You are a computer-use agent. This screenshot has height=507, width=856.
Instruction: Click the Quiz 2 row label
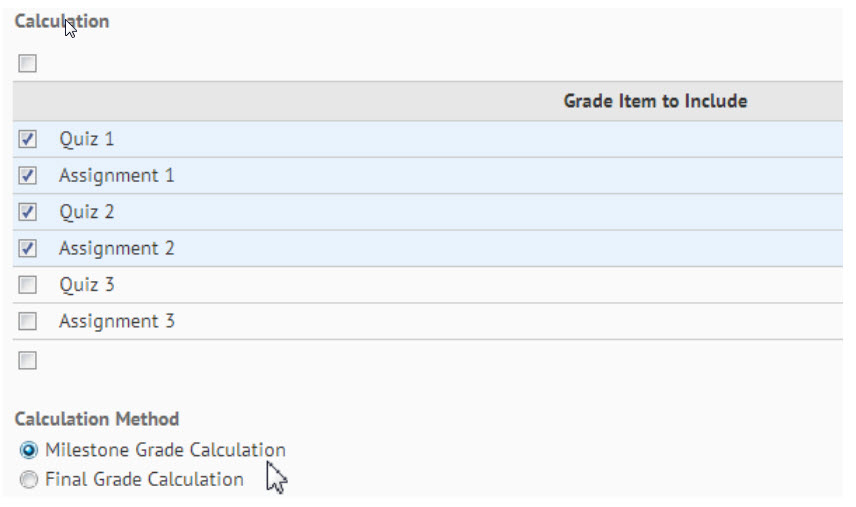[87, 212]
